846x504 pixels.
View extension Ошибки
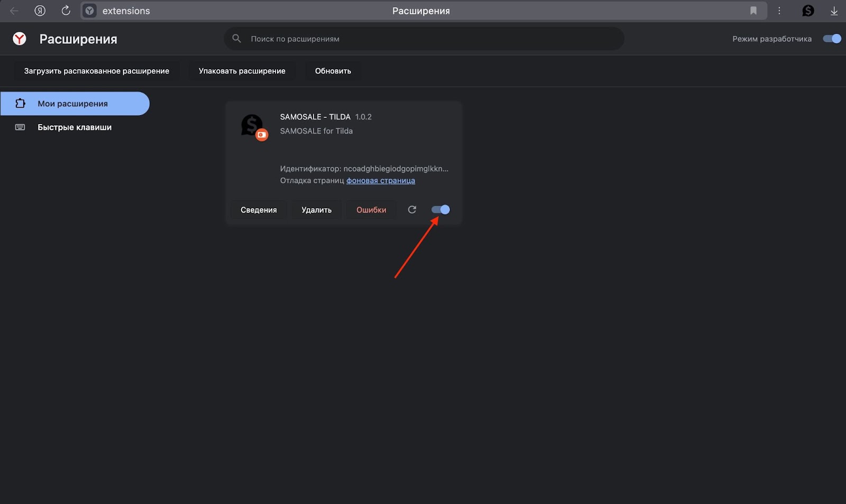tap(371, 210)
